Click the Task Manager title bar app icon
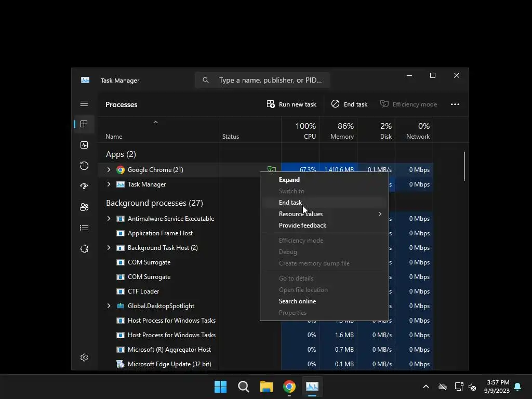532x399 pixels. (85, 80)
